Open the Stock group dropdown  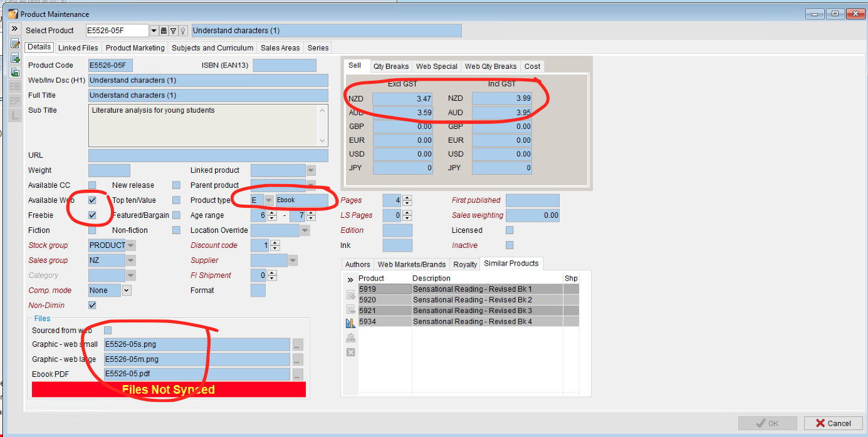(x=131, y=245)
